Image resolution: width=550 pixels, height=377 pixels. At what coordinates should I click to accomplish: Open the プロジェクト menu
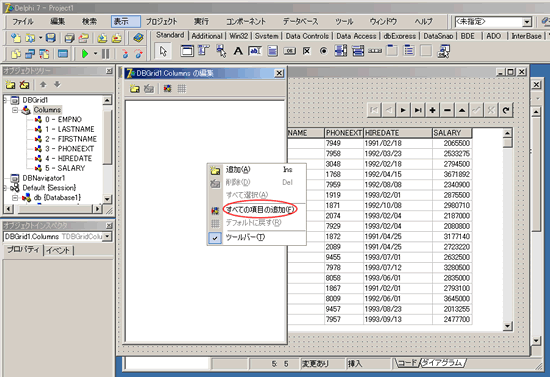[162, 22]
